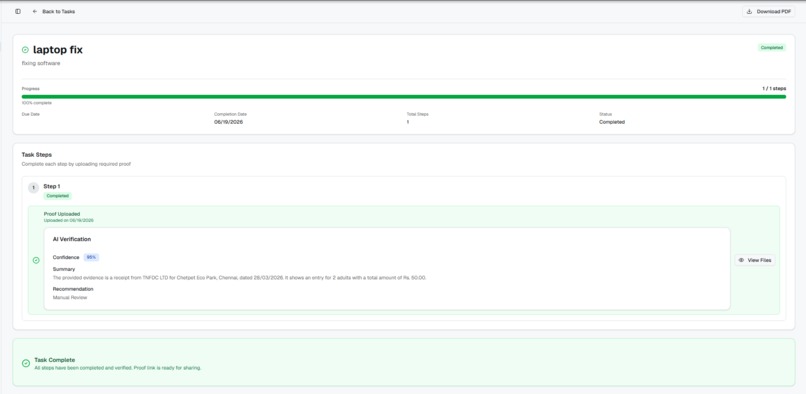Click the Proof Uploaded label
806x394 pixels.
click(62, 214)
